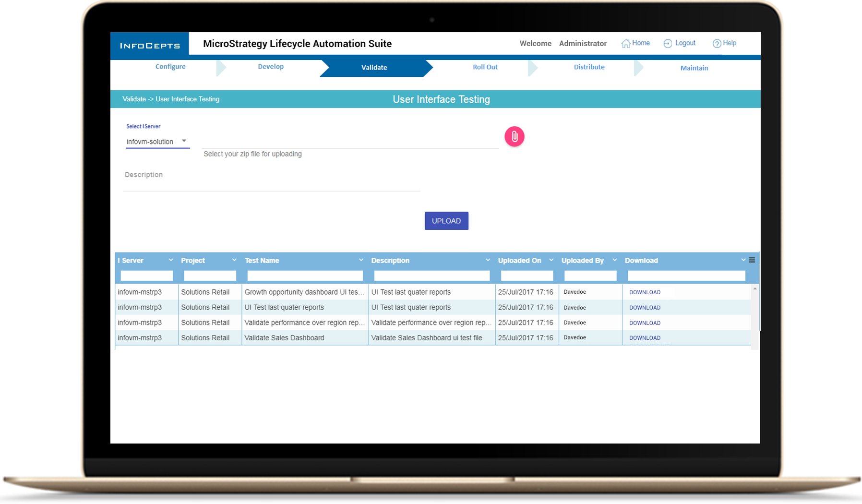Image resolution: width=862 pixels, height=504 pixels.
Task: Download the Growth opportunity dashboard test
Action: 645,292
